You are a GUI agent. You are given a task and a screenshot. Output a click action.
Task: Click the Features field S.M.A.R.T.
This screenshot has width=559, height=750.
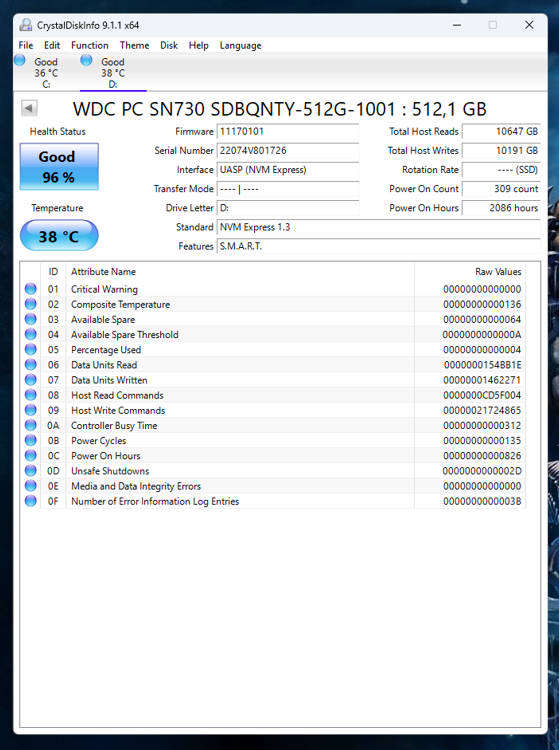[379, 246]
